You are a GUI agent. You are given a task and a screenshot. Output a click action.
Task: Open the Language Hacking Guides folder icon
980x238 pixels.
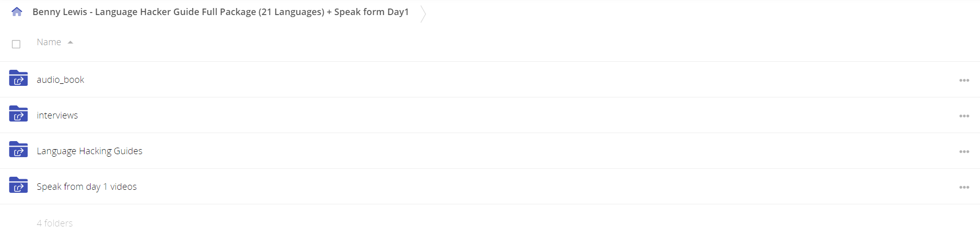(x=18, y=149)
